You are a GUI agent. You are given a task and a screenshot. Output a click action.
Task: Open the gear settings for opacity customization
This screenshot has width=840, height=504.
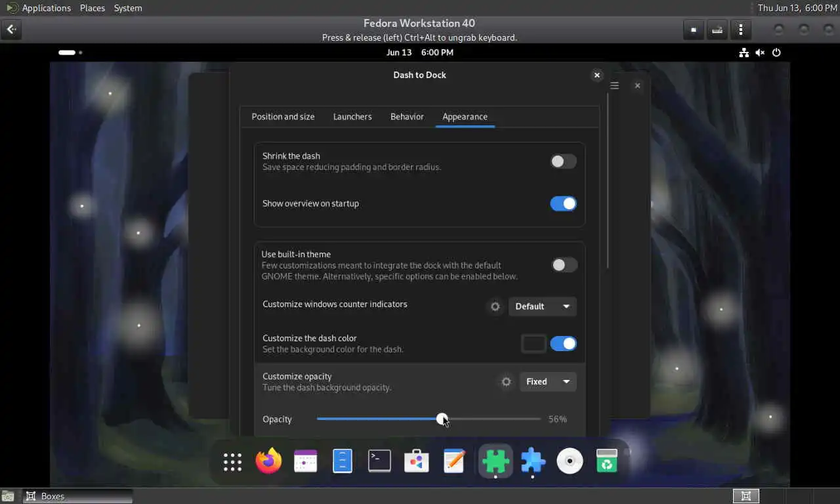[x=506, y=381]
